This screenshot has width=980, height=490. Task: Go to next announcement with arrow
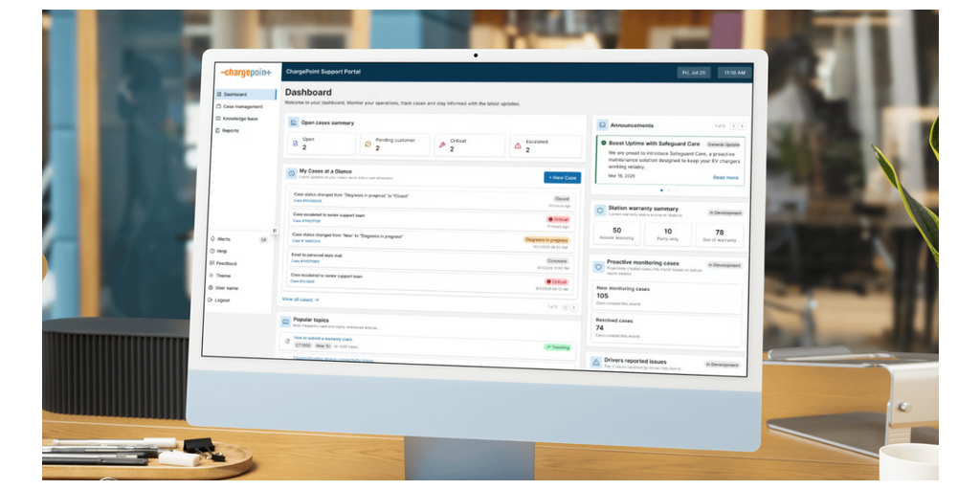[x=742, y=126]
